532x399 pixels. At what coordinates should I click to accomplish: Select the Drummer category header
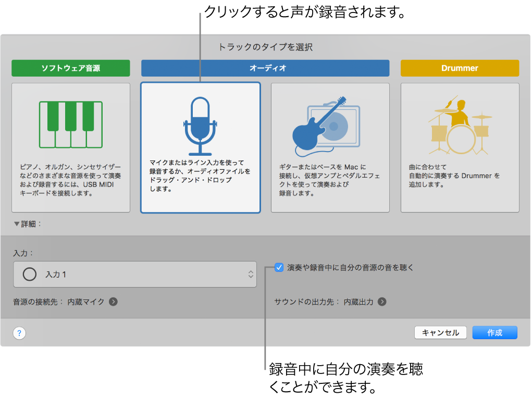pos(459,68)
